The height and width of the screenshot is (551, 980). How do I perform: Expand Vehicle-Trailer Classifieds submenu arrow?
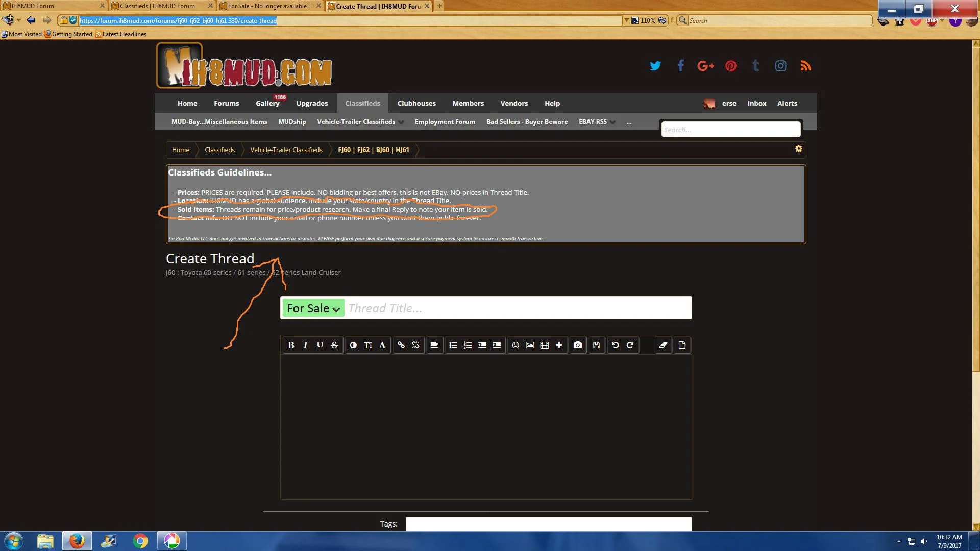pyautogui.click(x=402, y=122)
